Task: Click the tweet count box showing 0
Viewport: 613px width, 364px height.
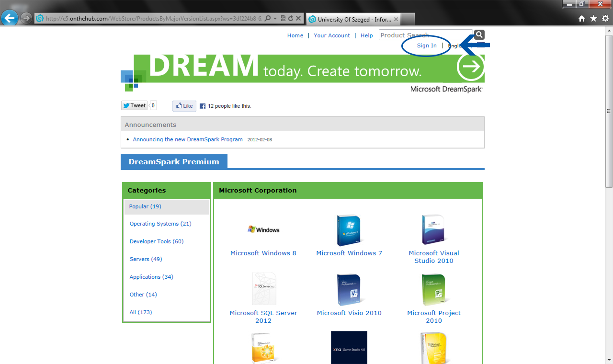Action: point(153,106)
